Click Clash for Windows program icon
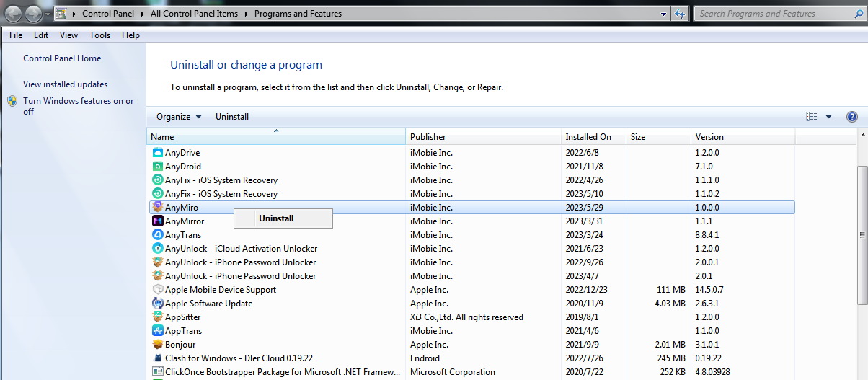 click(158, 358)
